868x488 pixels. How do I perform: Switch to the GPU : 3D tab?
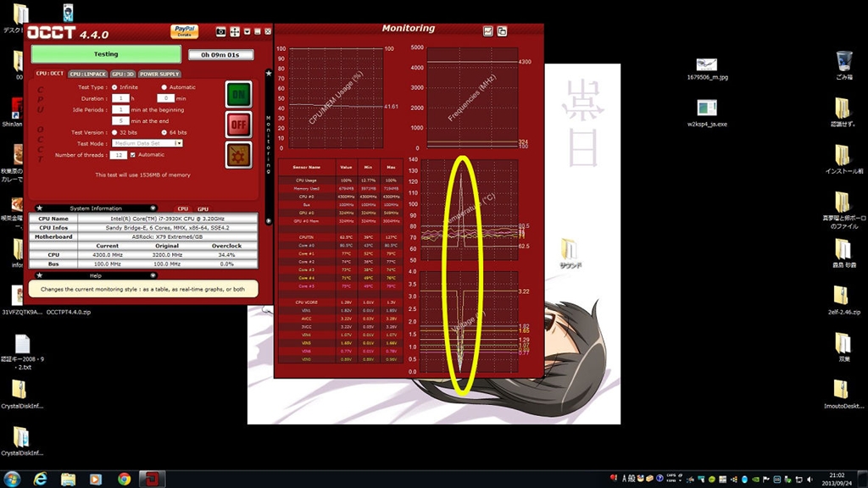click(123, 74)
